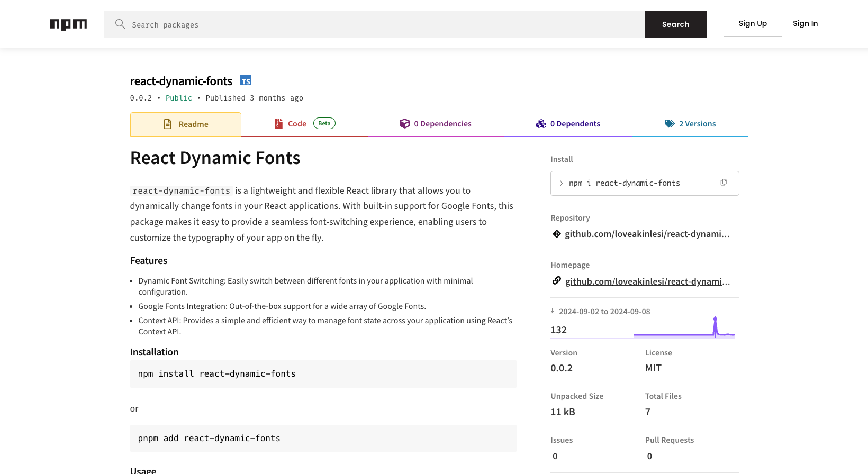
Task: Open the Readme tab
Action: coord(186,124)
